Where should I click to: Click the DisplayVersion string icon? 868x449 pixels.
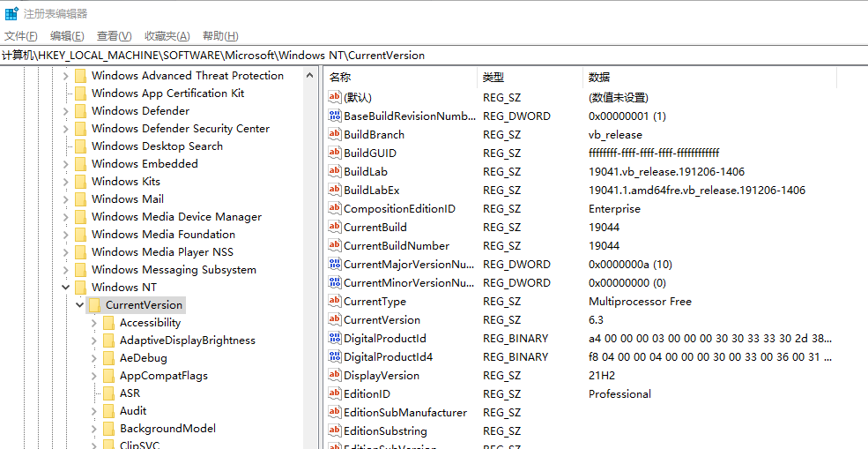click(335, 375)
